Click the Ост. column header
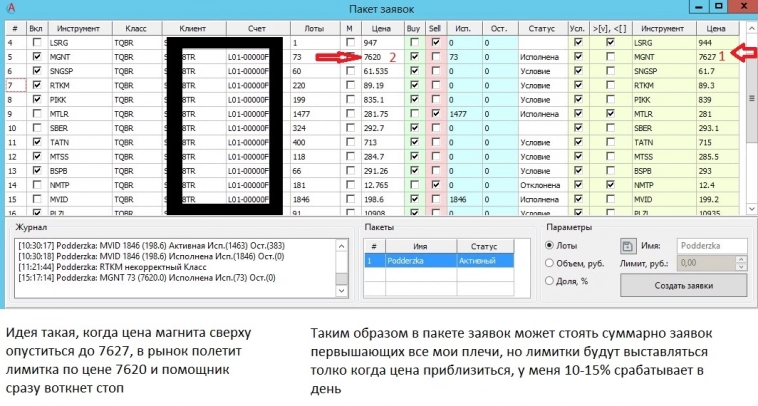The width and height of the screenshot is (758, 406). pos(500,29)
